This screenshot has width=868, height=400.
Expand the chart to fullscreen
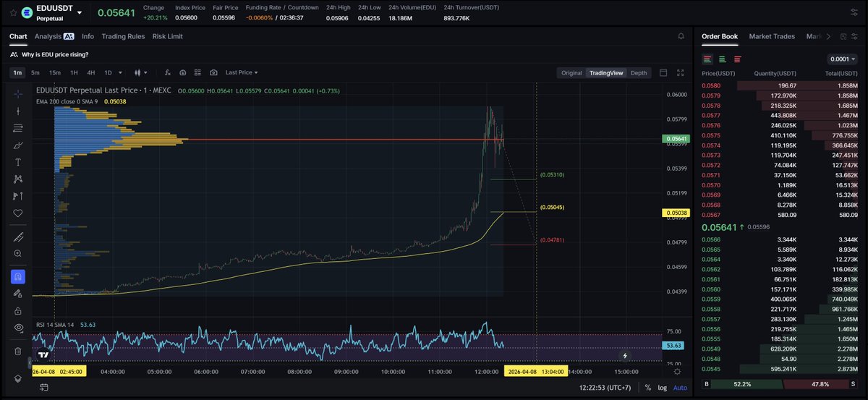(x=680, y=72)
